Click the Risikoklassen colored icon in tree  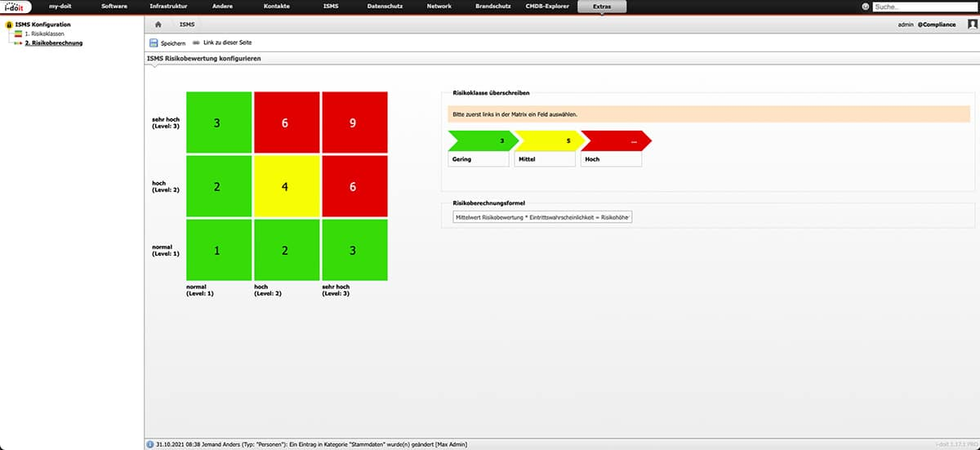[x=18, y=34]
